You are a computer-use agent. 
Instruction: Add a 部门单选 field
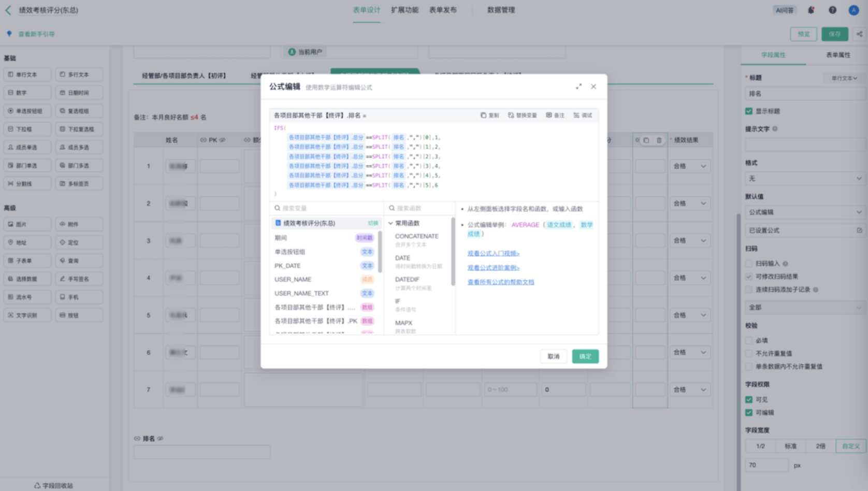tap(27, 165)
